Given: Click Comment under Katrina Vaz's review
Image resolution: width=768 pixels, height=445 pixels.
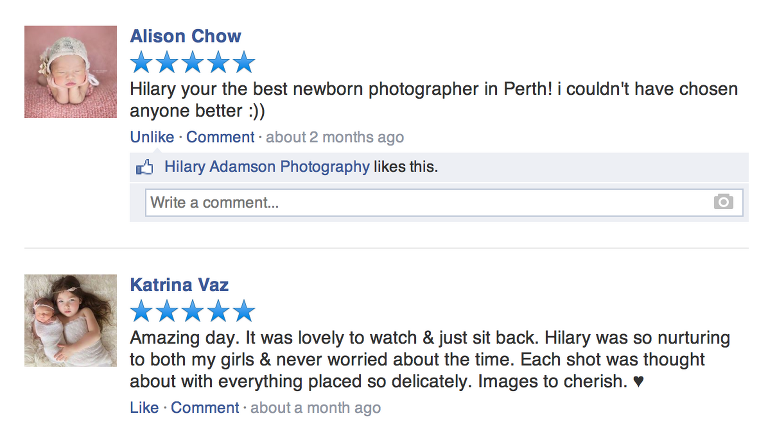Looking at the screenshot, I should coord(205,408).
